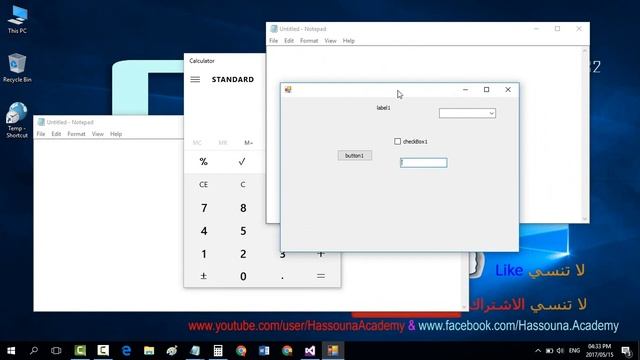The image size is (640, 360).
Task: Click the 4 key in Calculator
Action: coord(204,231)
